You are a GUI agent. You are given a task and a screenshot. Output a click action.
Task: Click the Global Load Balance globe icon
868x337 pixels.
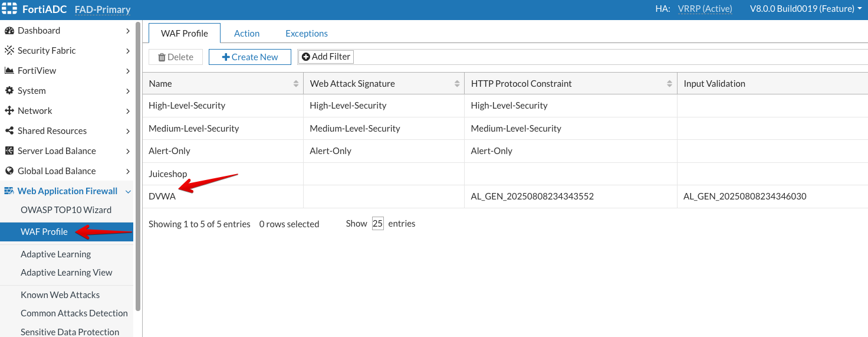[9, 171]
